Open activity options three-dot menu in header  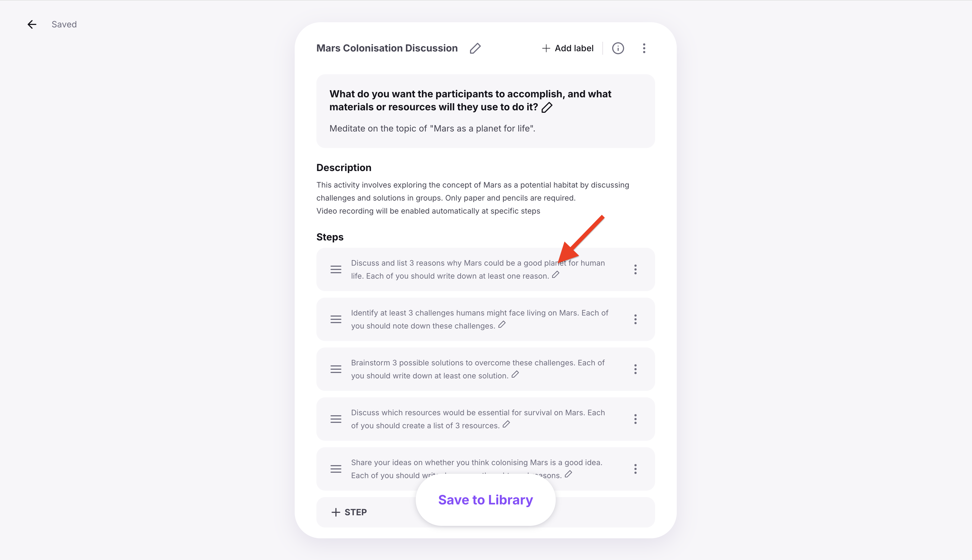[644, 48]
